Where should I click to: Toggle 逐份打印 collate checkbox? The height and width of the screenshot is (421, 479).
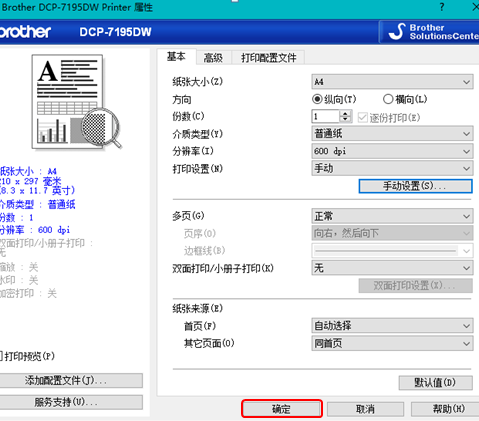point(362,117)
